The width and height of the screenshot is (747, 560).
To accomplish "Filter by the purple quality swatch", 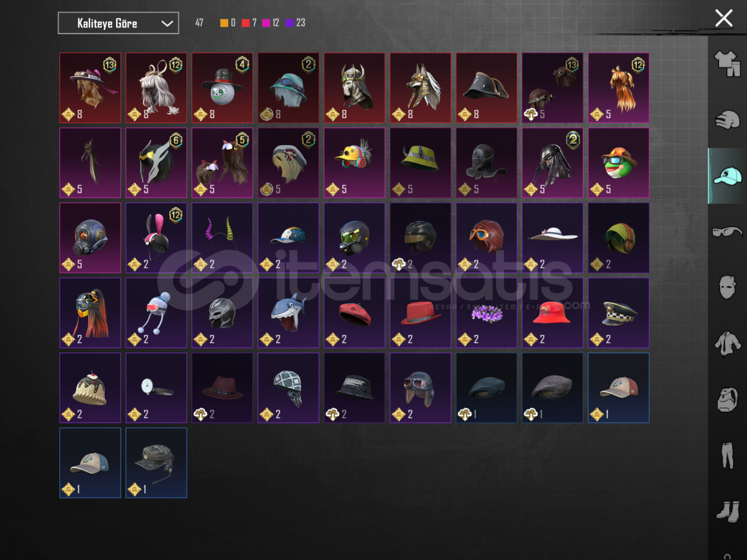I will (x=289, y=23).
